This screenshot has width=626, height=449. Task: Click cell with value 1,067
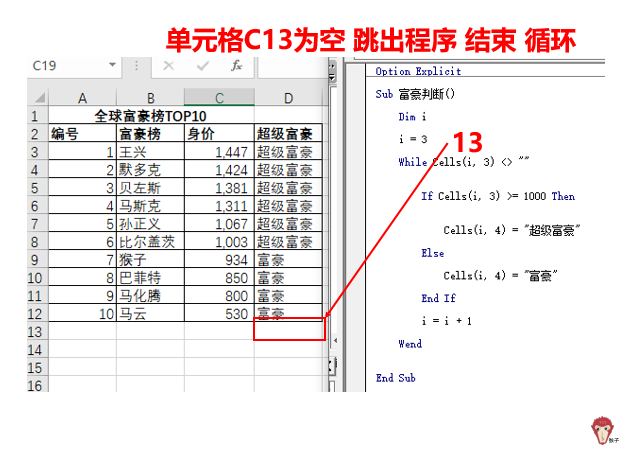tap(219, 224)
